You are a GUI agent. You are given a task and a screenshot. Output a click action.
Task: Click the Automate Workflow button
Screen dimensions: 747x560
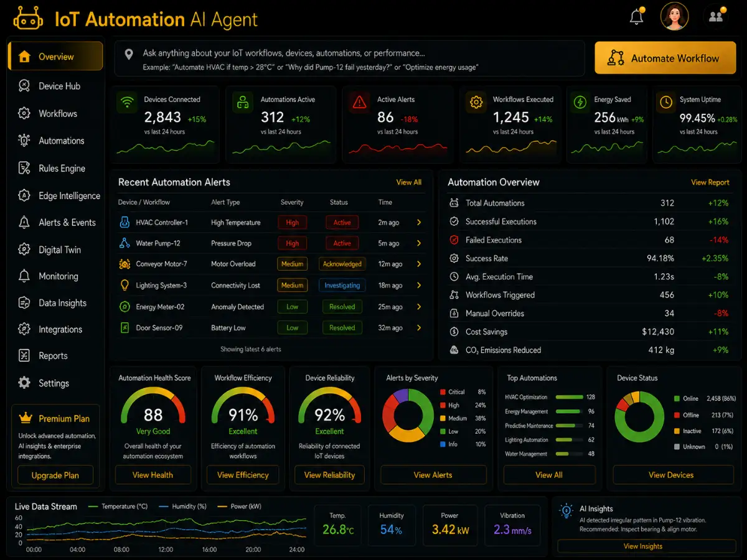tap(665, 58)
